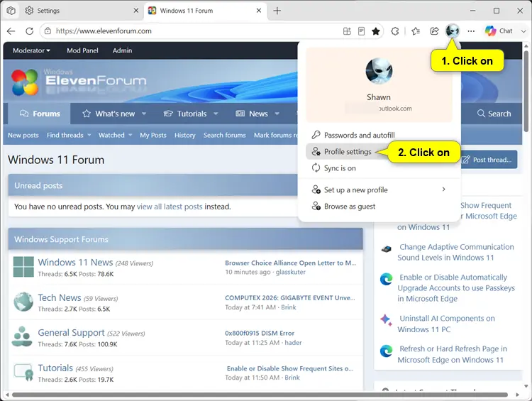The image size is (532, 401).
Task: Click the profile picture in flyout
Action: [379, 71]
